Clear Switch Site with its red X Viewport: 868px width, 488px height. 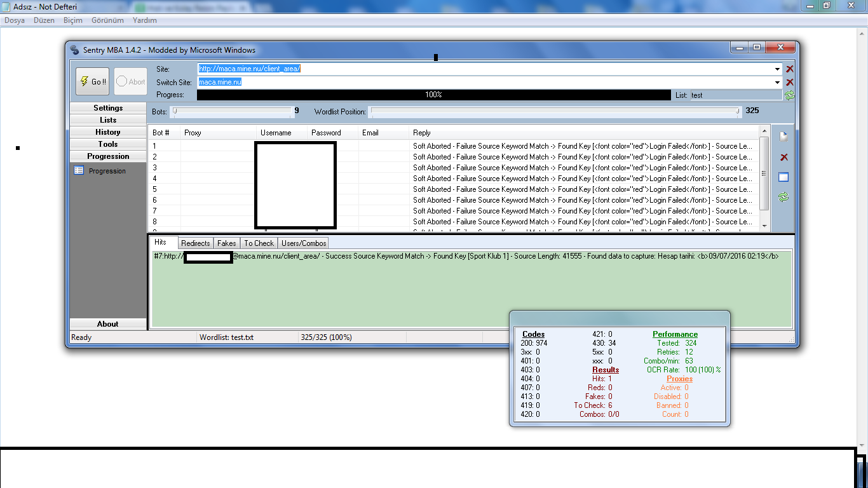[x=789, y=82]
